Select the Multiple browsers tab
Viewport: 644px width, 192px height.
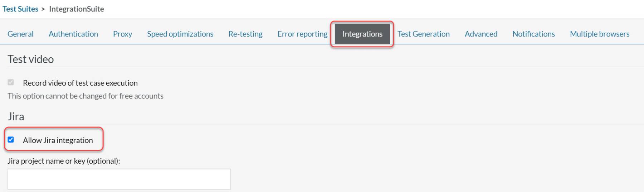599,34
